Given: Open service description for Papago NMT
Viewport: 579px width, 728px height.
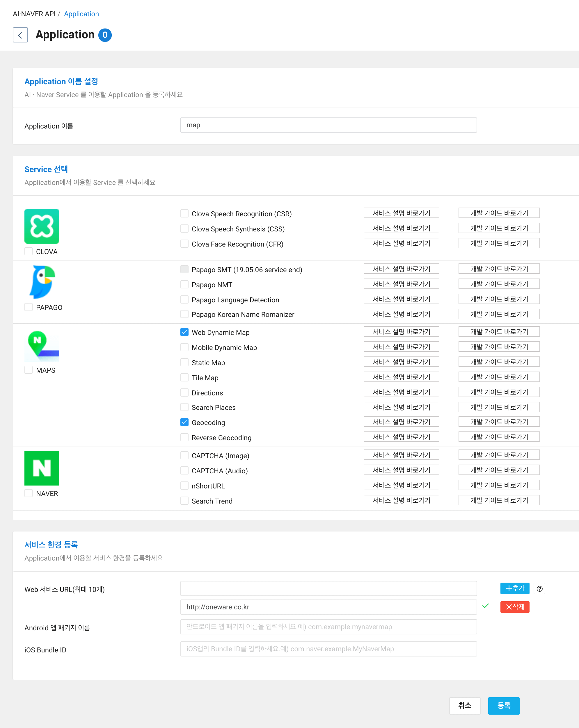Looking at the screenshot, I should click(x=401, y=284).
